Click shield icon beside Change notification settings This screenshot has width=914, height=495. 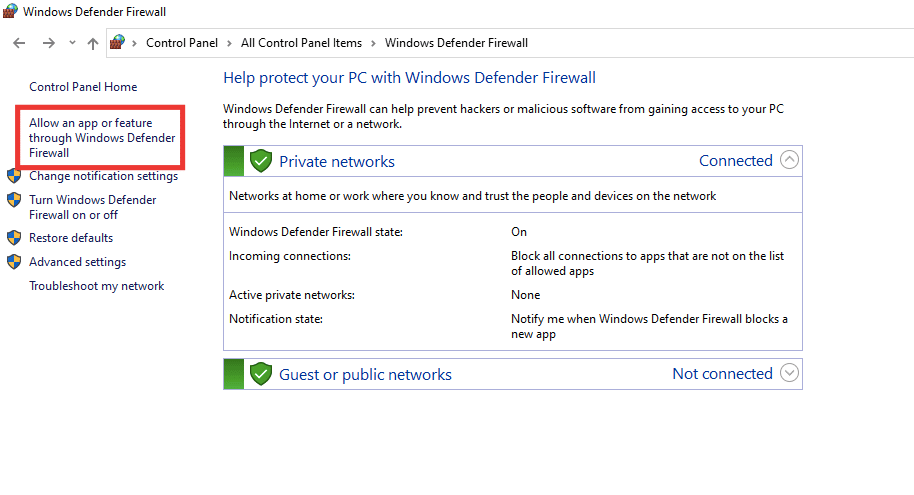coord(14,176)
